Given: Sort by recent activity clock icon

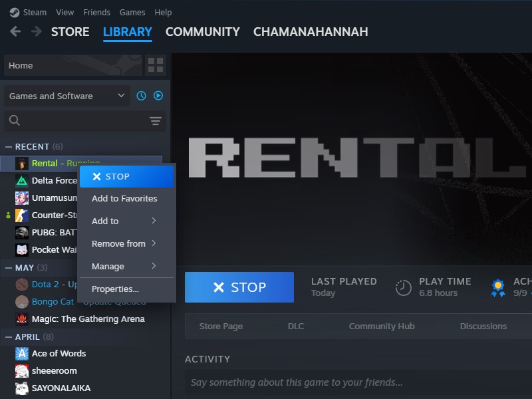Looking at the screenshot, I should pos(141,96).
